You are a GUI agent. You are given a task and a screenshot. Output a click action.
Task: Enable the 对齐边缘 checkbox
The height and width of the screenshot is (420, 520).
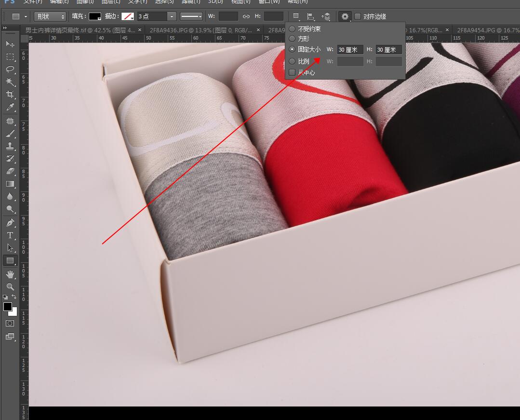click(x=358, y=16)
